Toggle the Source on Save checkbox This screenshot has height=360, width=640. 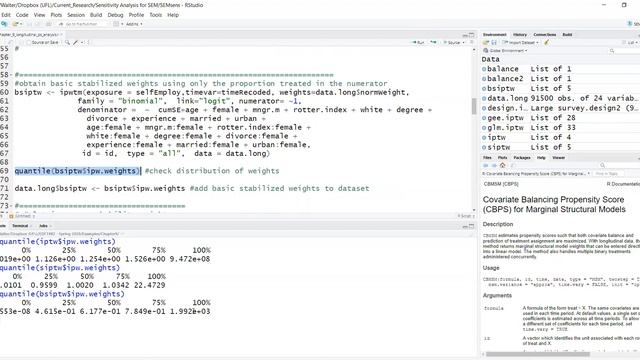(29, 42)
